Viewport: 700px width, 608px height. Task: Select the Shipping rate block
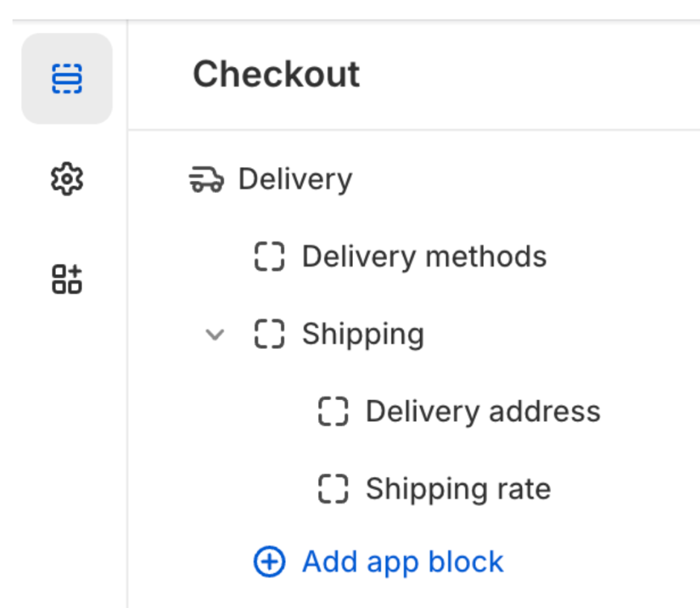458,489
